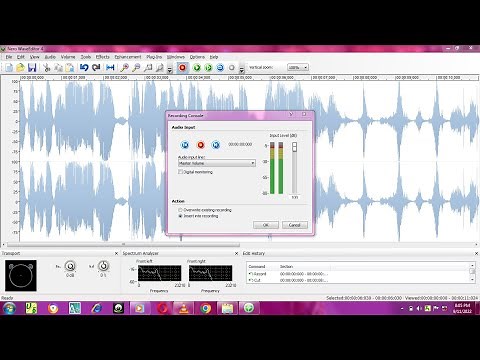
Task: Click the Zoom to selection icon
Action: pyautogui.click(x=148, y=68)
